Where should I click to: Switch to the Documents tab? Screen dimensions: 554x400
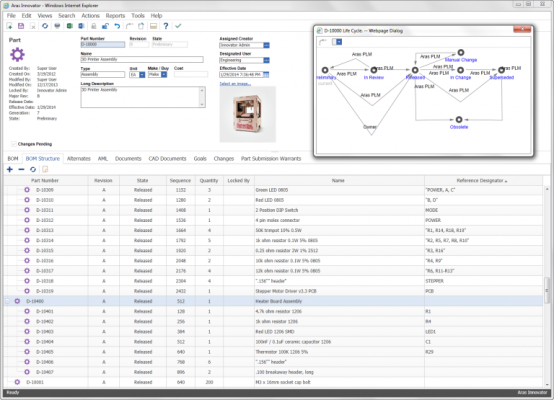point(128,159)
